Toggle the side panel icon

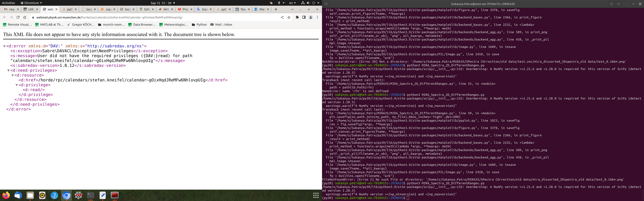304,17
